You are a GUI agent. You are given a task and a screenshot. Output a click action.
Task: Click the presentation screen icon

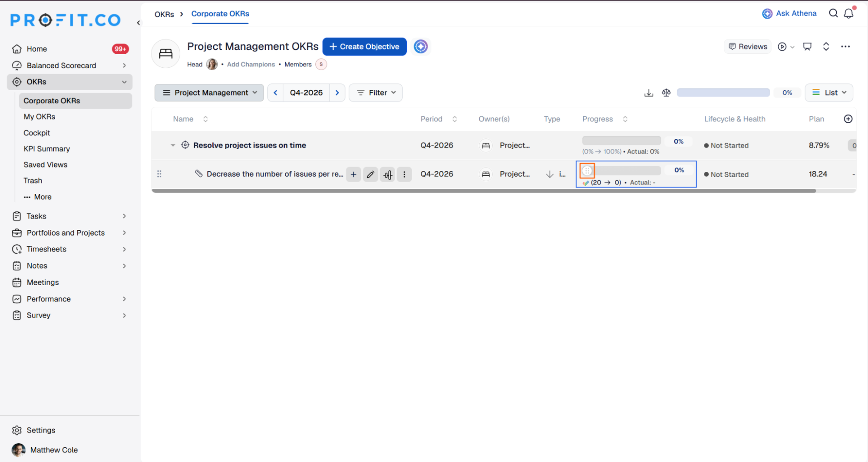(x=807, y=46)
